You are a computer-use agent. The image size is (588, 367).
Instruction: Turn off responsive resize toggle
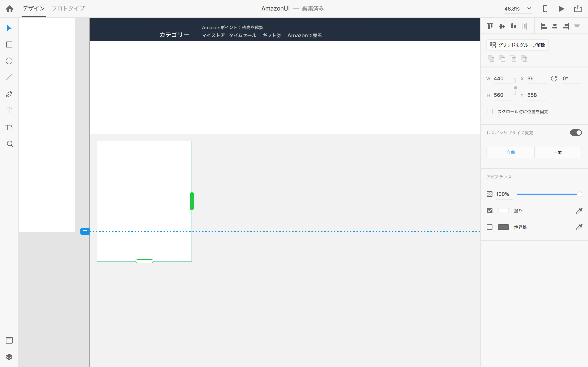(x=576, y=133)
